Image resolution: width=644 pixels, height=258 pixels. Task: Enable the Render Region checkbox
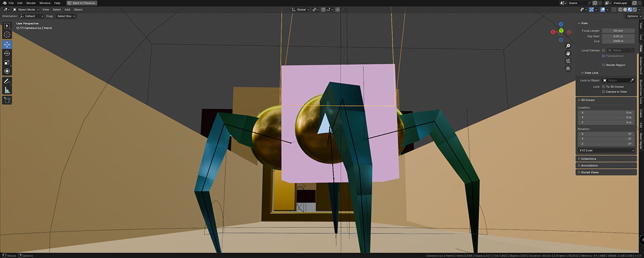click(603, 65)
